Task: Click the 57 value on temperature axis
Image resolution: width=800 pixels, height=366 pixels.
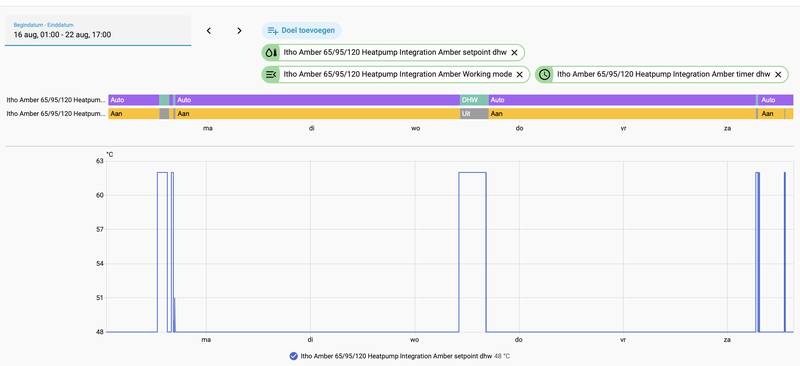Action: pyautogui.click(x=99, y=229)
